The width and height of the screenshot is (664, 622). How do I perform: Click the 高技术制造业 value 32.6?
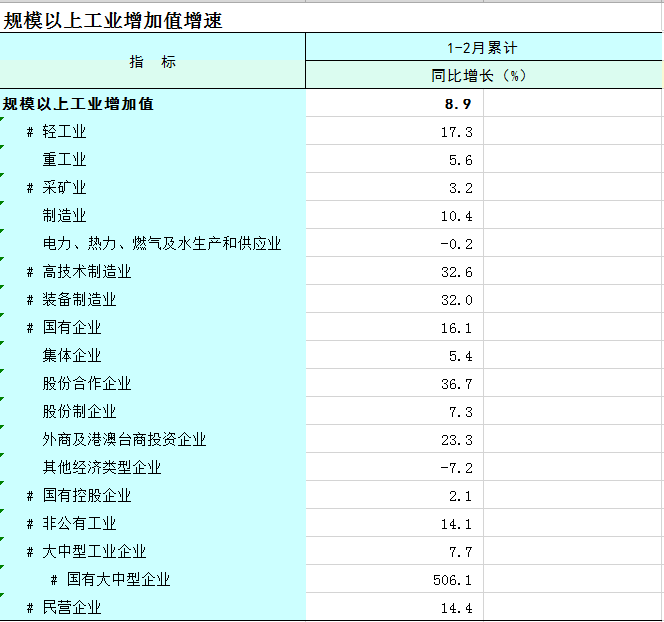(456, 272)
